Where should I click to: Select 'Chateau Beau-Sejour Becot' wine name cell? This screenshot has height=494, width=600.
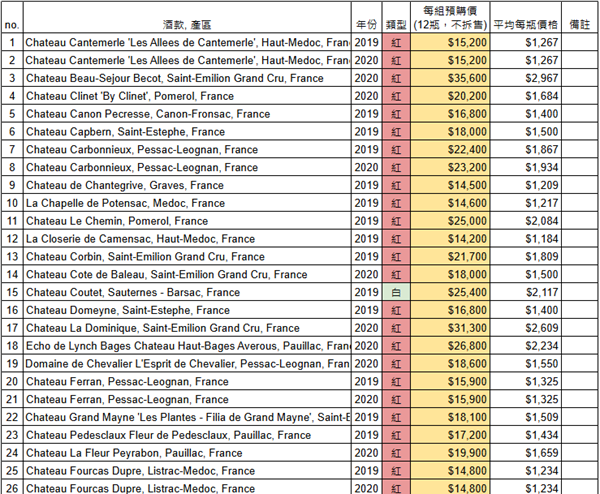187,78
